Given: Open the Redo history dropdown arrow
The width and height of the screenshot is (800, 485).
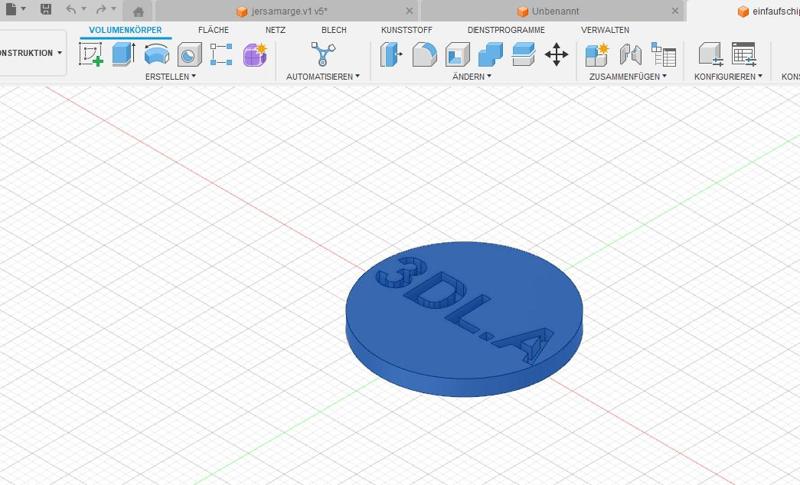Looking at the screenshot, I should click(x=114, y=9).
